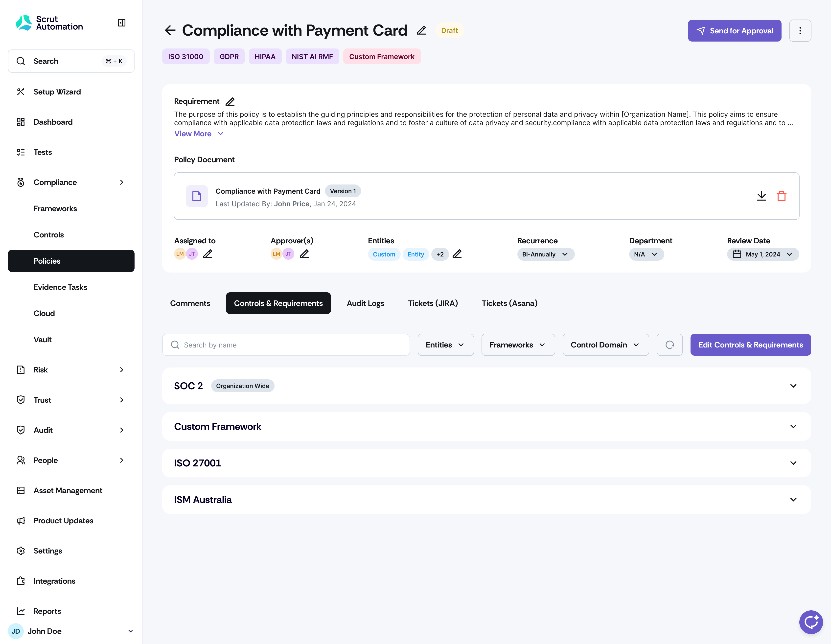831x644 pixels.
Task: Click Send for Approval button
Action: (x=734, y=31)
